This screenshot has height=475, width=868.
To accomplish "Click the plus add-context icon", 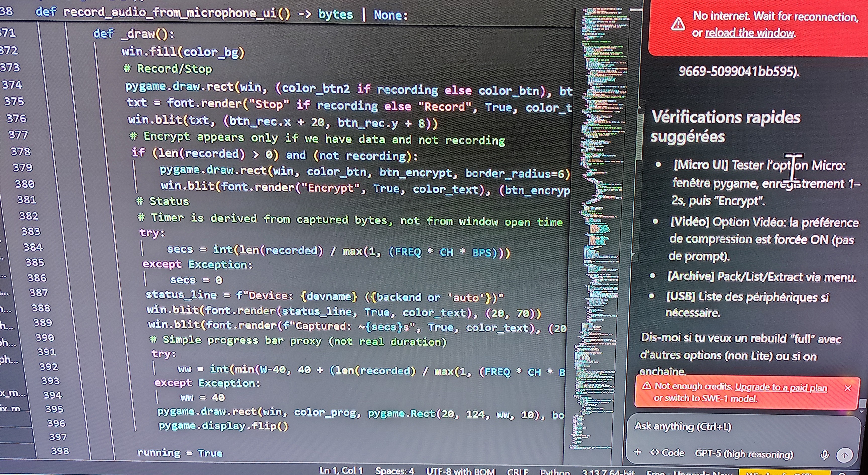I will pyautogui.click(x=637, y=452).
